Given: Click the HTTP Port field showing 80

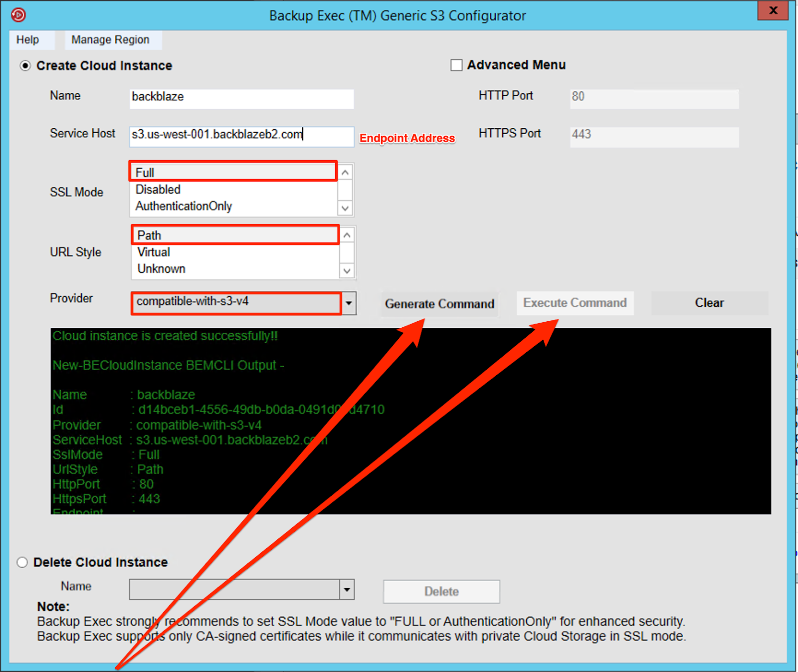Looking at the screenshot, I should [654, 98].
